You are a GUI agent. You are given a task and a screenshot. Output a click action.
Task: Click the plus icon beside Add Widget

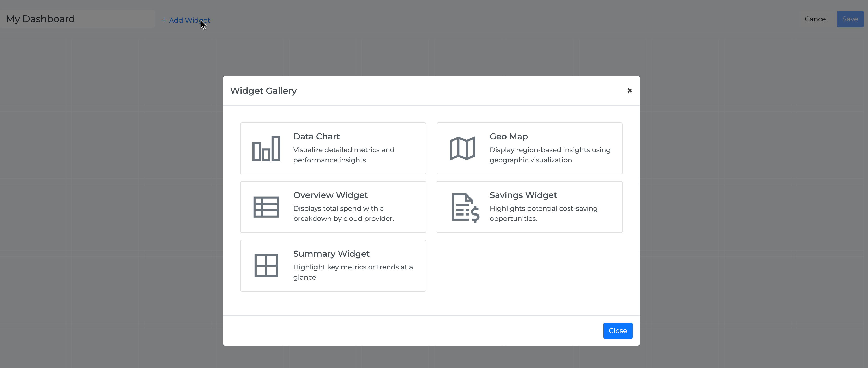(x=164, y=20)
